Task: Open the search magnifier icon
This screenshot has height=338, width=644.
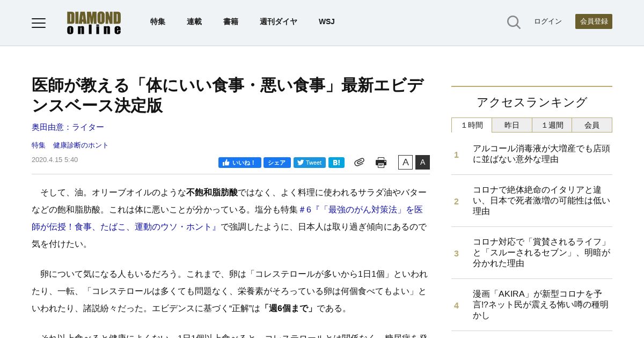Action: click(x=514, y=22)
